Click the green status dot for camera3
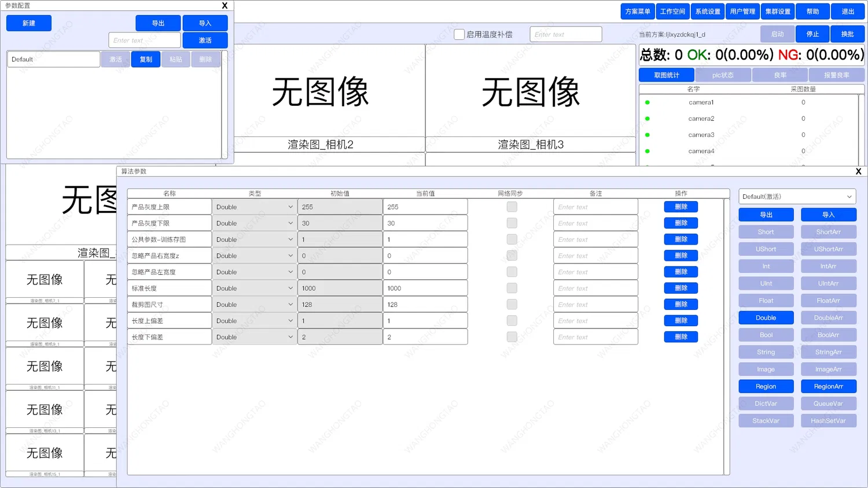Screen dimensions: 868x488 pos(647,135)
